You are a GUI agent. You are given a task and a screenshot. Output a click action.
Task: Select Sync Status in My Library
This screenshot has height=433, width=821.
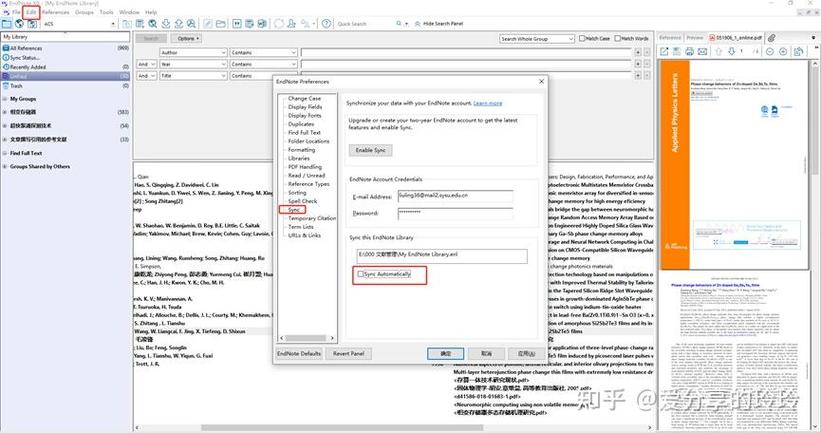point(65,58)
